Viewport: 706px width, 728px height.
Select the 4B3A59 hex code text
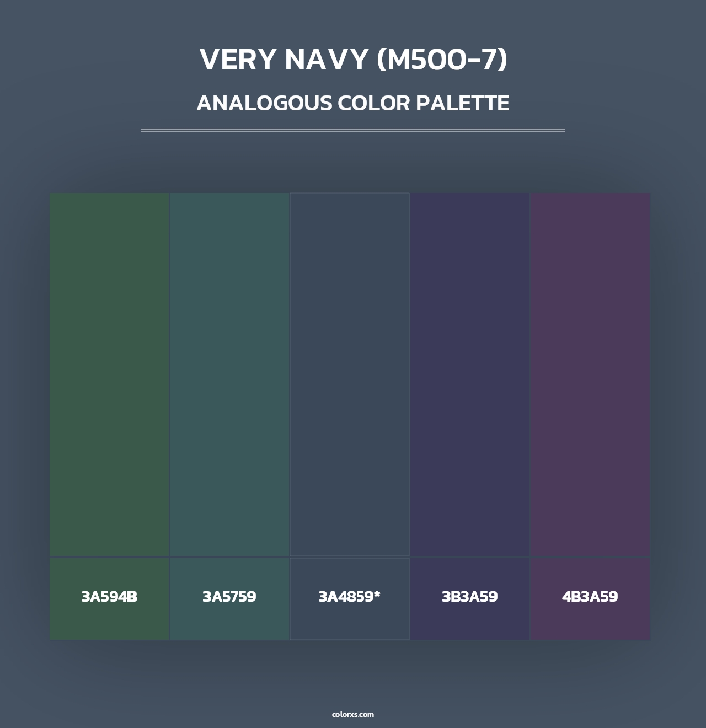(x=590, y=597)
